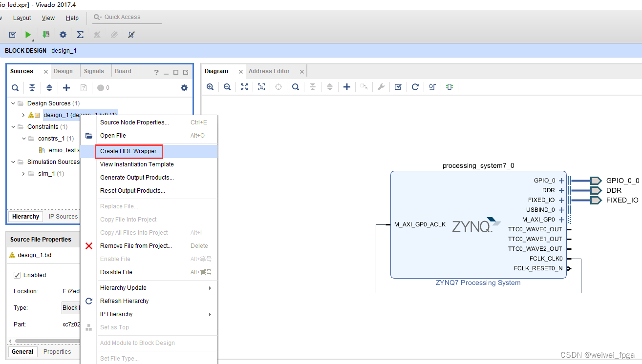Expand sim_1 node
Image resolution: width=642 pixels, height=364 pixels.
coord(23,174)
